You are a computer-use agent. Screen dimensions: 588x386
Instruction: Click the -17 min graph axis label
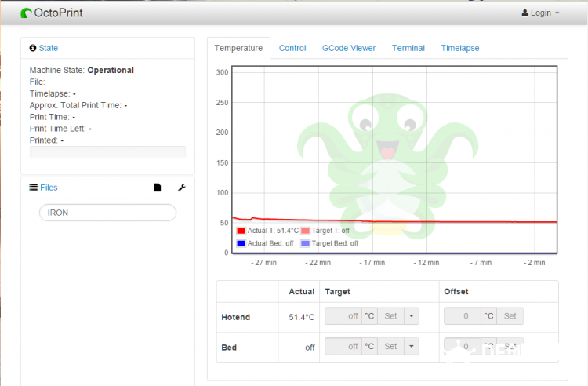tap(372, 263)
